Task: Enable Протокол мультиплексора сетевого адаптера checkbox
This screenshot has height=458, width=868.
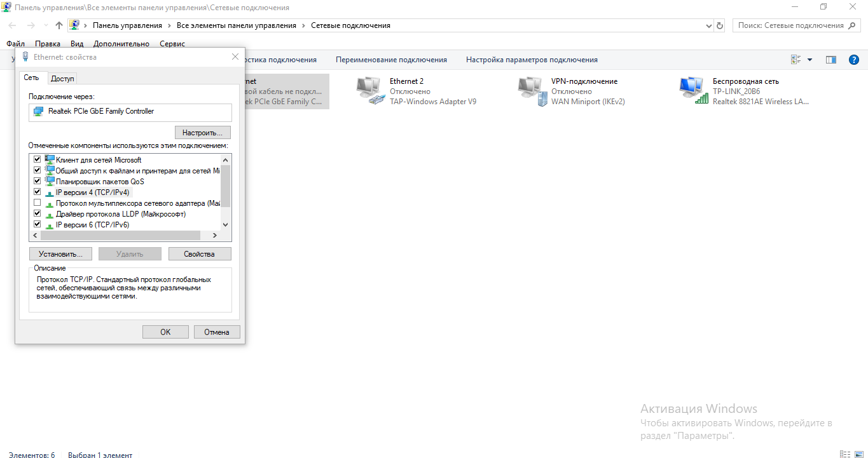Action: tap(37, 203)
